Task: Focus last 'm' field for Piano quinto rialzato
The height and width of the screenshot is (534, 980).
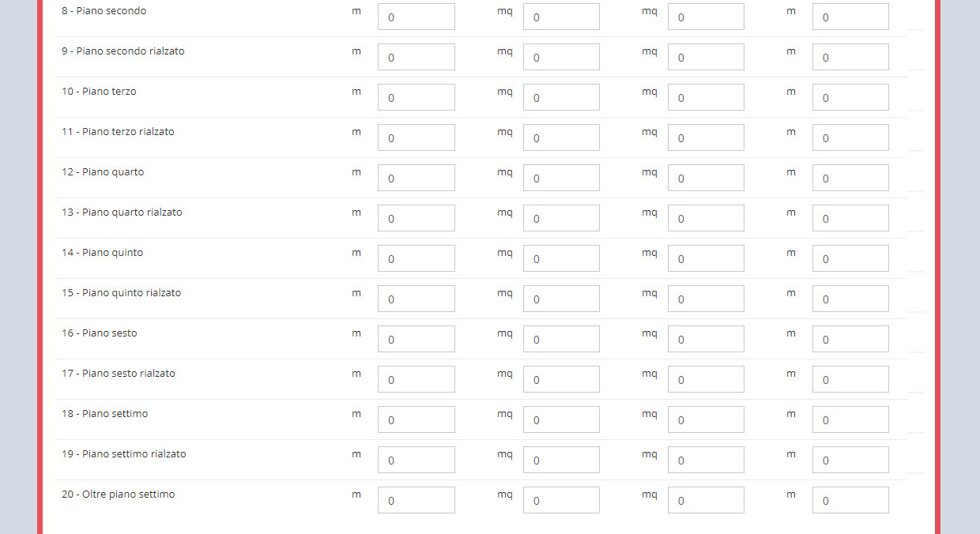Action: [850, 299]
